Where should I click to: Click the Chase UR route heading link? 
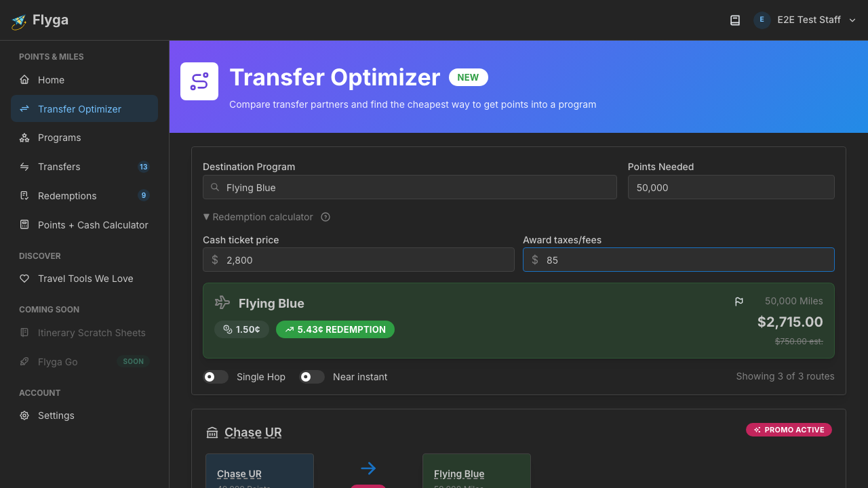pyautogui.click(x=253, y=432)
